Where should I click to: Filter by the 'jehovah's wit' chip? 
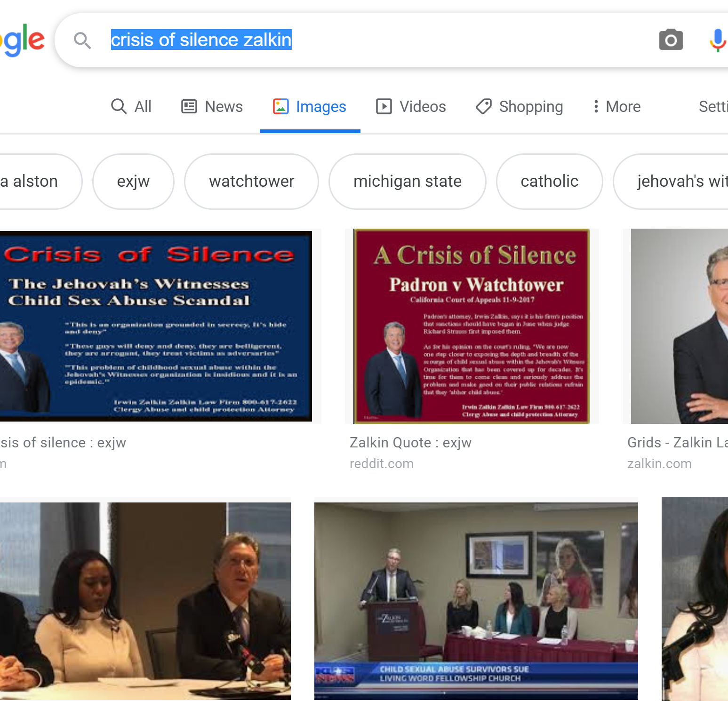pos(671,182)
